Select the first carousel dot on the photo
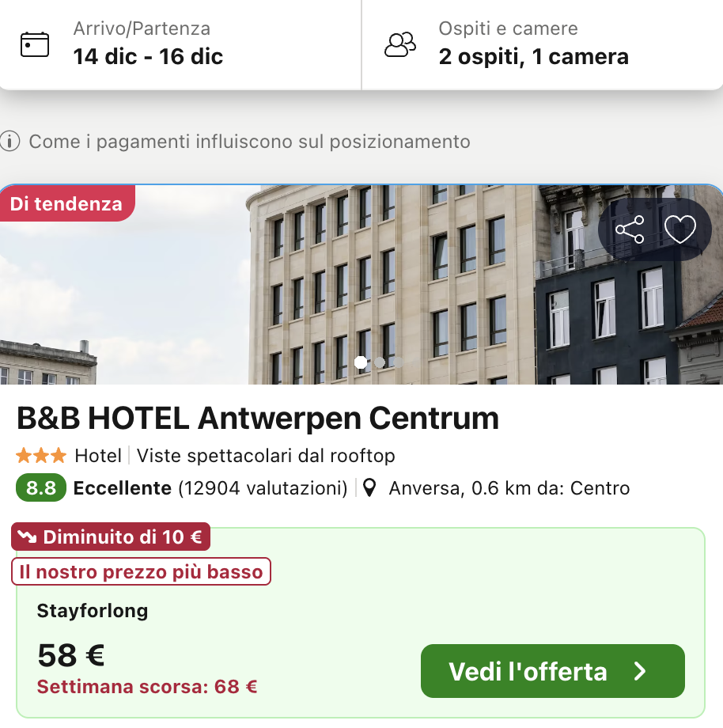 pyautogui.click(x=361, y=362)
